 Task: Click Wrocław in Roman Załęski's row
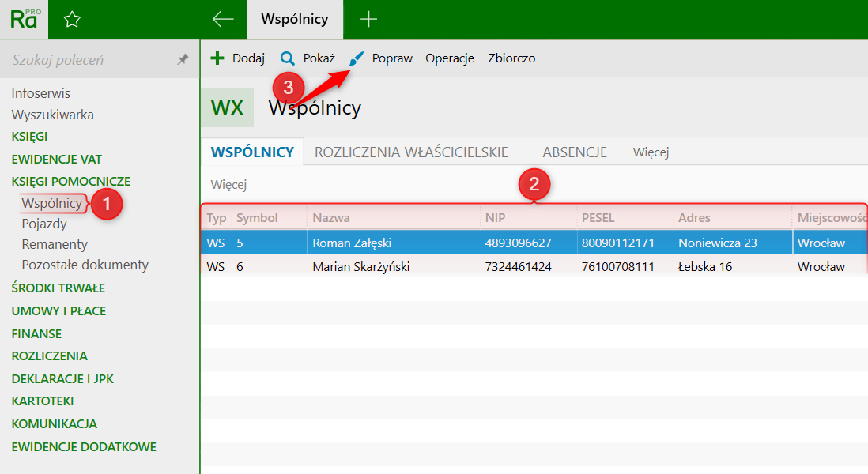click(x=821, y=243)
